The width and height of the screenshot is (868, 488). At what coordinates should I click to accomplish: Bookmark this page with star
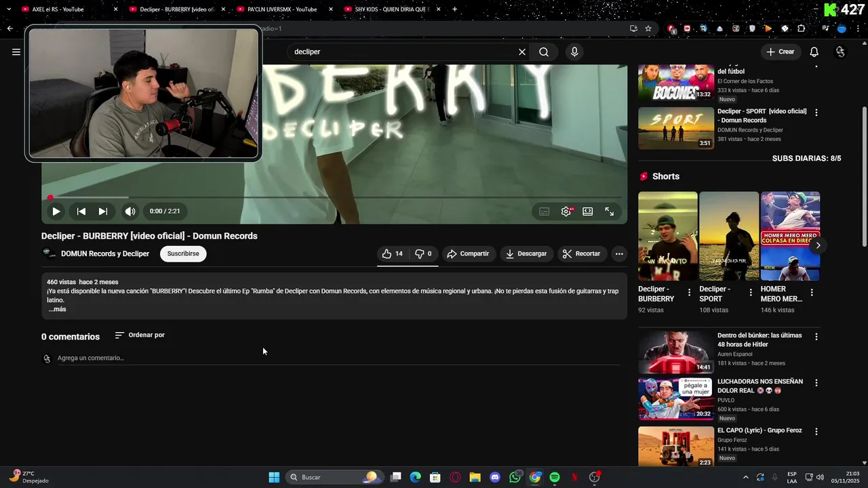(648, 28)
